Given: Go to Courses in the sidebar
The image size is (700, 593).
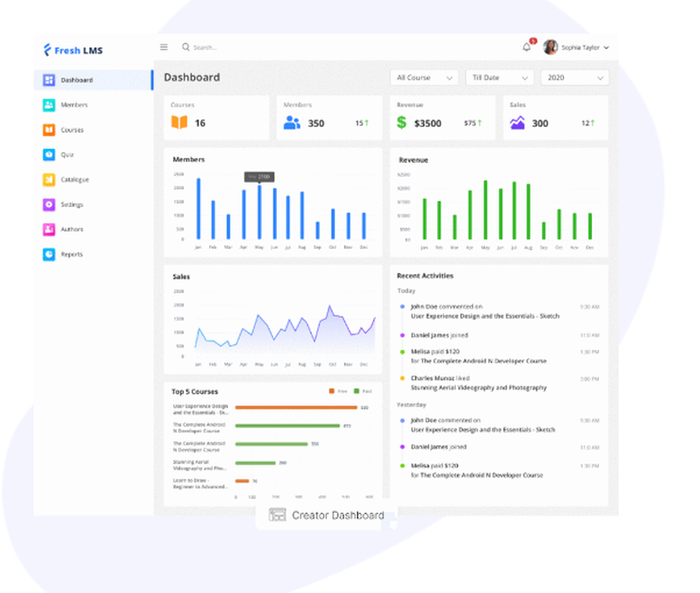Looking at the screenshot, I should [x=72, y=130].
